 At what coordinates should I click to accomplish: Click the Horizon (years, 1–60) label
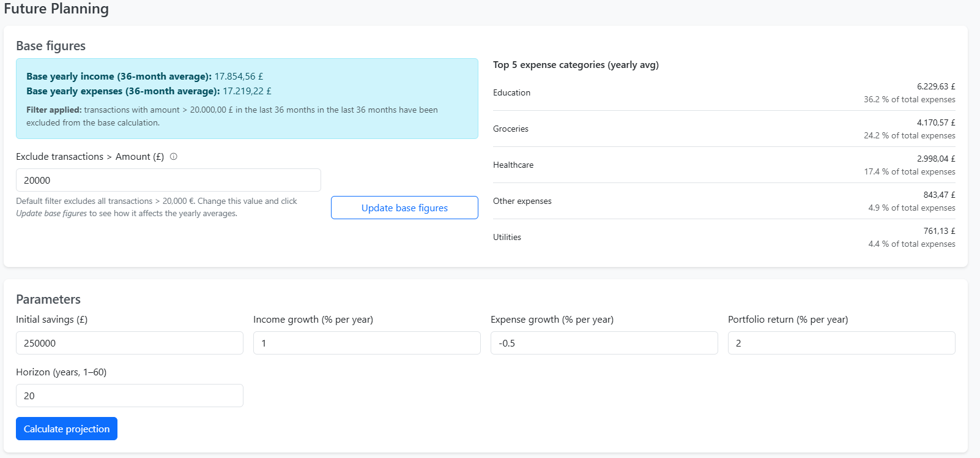coord(61,372)
